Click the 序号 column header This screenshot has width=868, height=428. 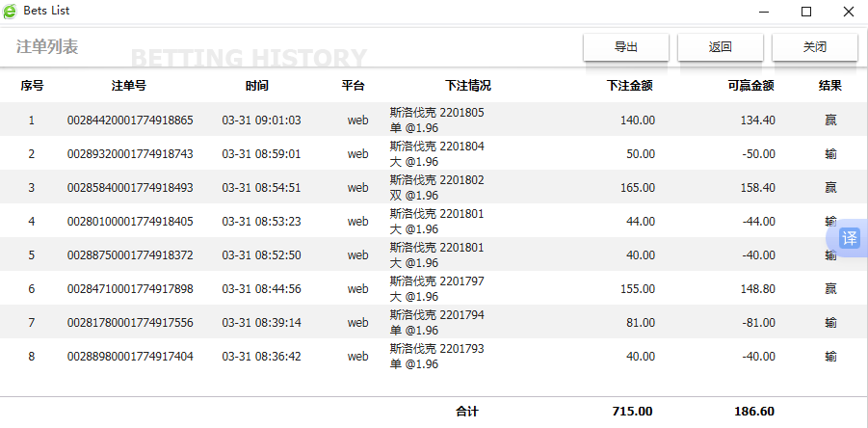[x=32, y=86]
